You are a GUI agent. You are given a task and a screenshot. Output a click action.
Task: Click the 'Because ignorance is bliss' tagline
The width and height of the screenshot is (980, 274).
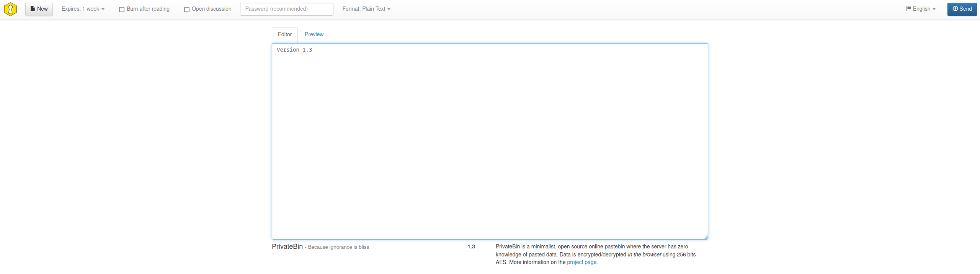point(338,247)
